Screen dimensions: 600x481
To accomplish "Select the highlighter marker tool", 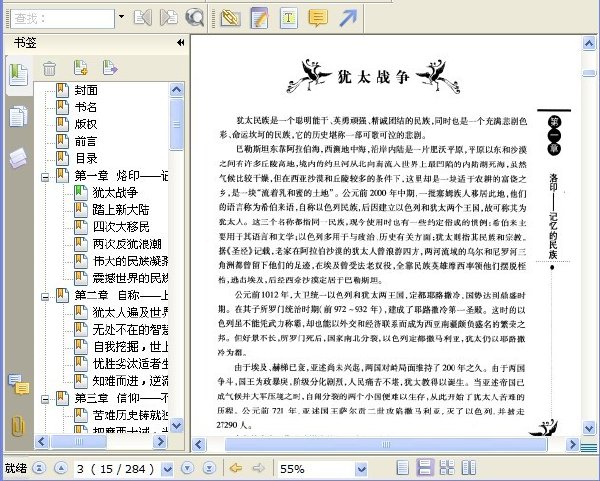I will pyautogui.click(x=230, y=18).
